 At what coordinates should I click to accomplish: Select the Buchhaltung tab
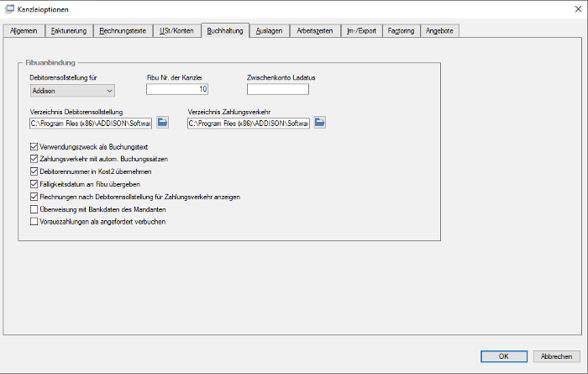click(x=225, y=30)
